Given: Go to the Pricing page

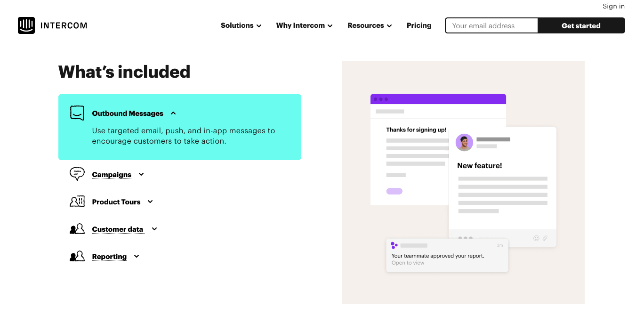Looking at the screenshot, I should (x=419, y=25).
